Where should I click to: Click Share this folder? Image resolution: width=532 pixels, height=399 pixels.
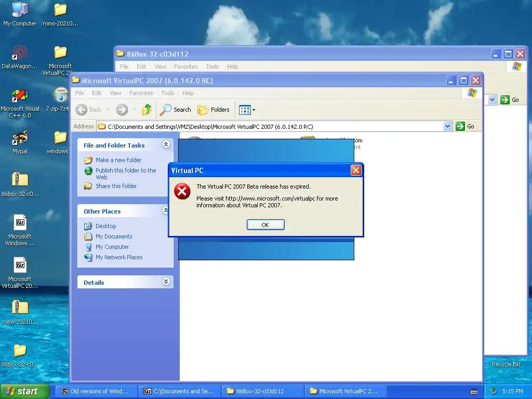click(x=116, y=186)
